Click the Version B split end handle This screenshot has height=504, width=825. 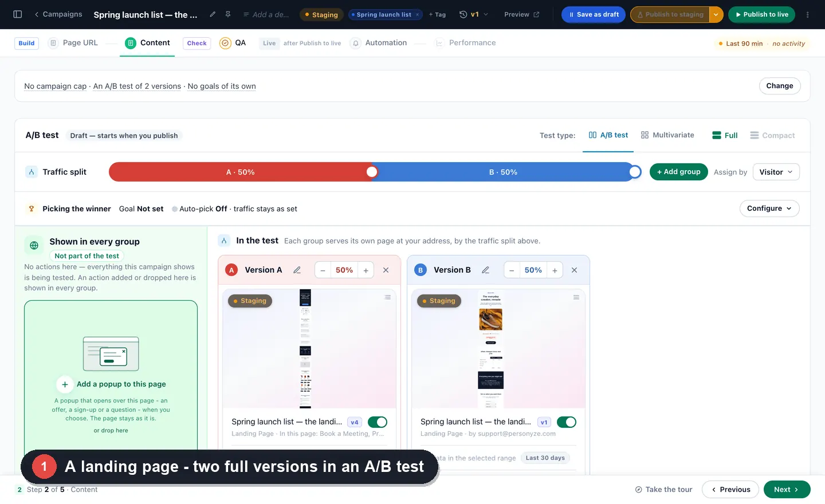pos(635,172)
